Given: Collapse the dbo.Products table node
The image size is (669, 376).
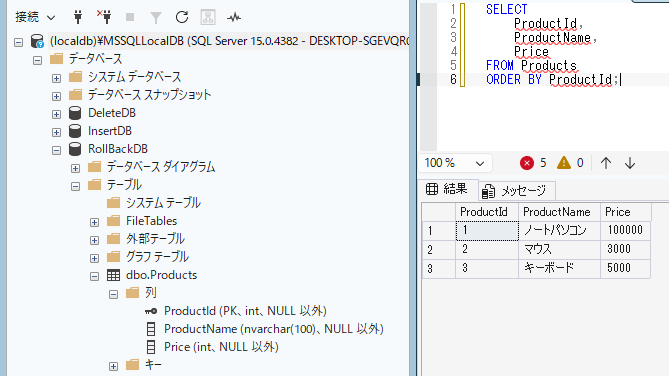Looking at the screenshot, I should [x=94, y=277].
